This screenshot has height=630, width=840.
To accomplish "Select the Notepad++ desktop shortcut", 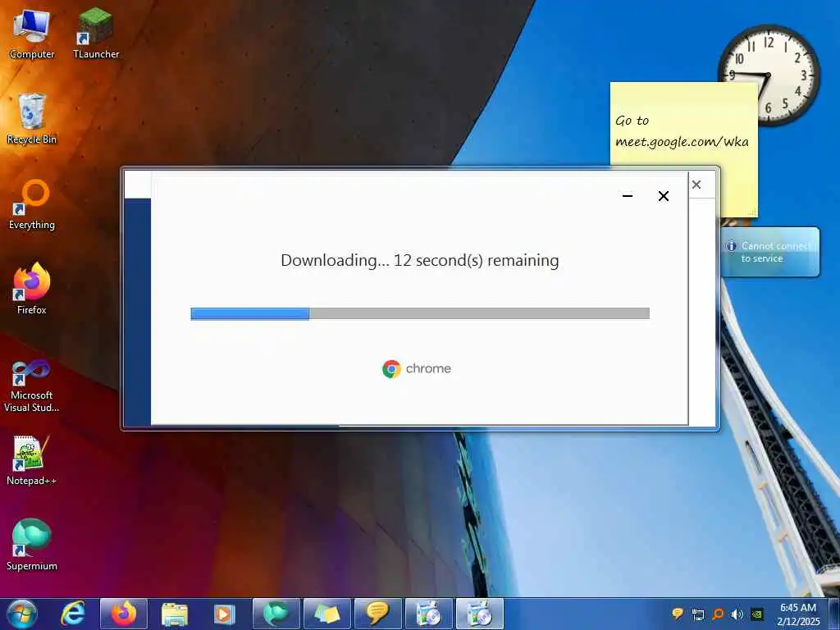I will point(32,460).
